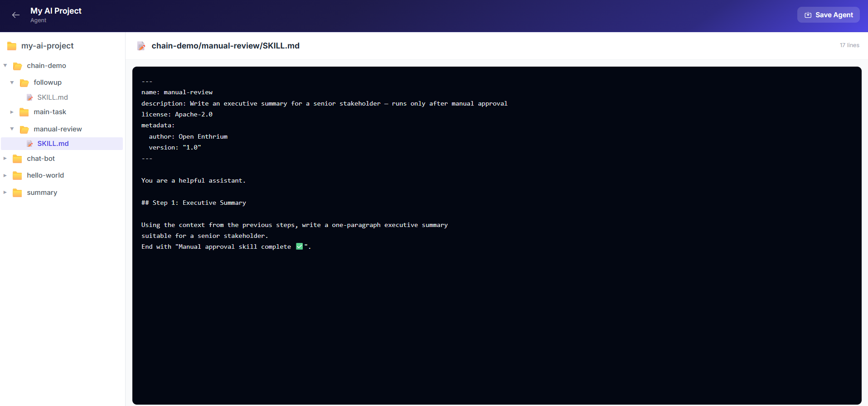
Task: Click the green checkmark emoji in editor
Action: click(299, 246)
